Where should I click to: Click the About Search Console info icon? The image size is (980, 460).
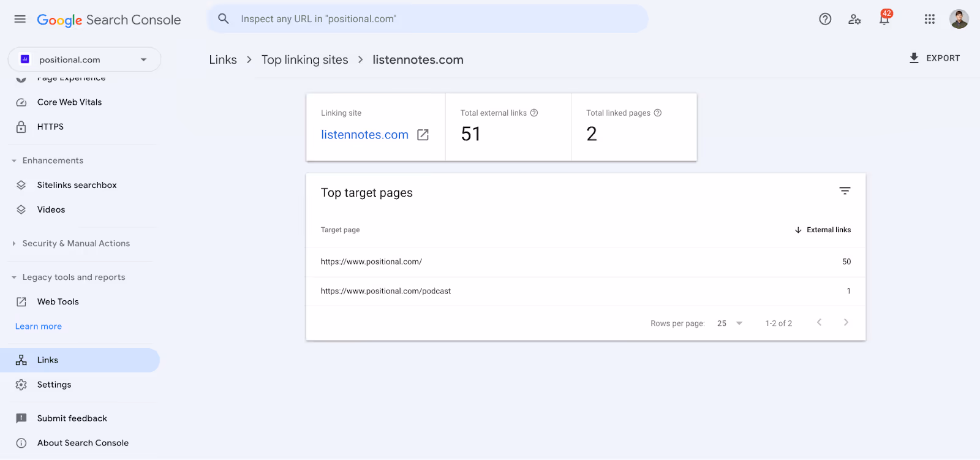pos(21,443)
